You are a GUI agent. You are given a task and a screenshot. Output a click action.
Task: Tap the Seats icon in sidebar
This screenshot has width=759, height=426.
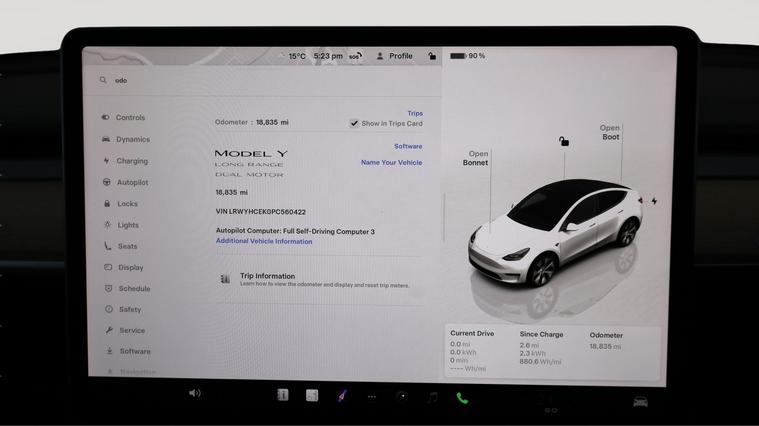(x=107, y=246)
